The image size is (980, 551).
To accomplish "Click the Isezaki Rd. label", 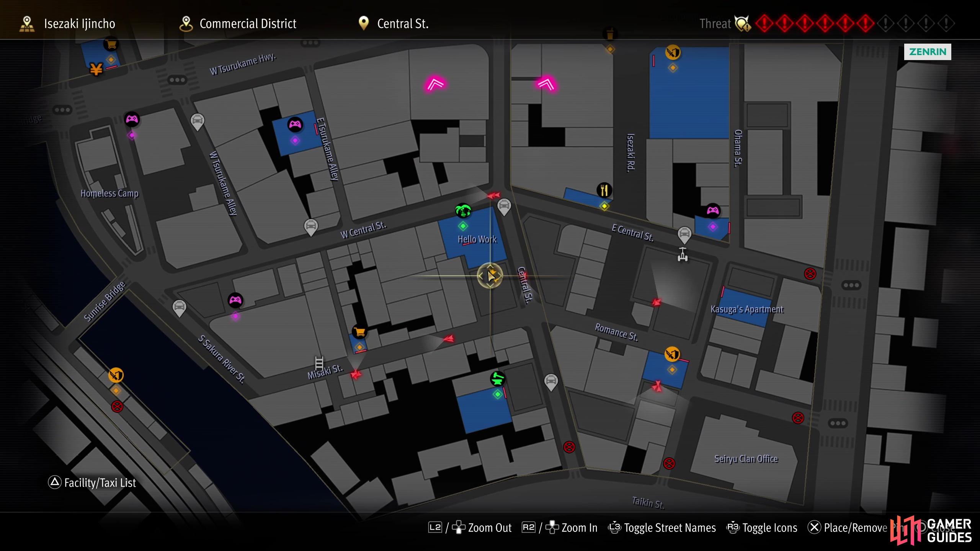I will pyautogui.click(x=630, y=153).
